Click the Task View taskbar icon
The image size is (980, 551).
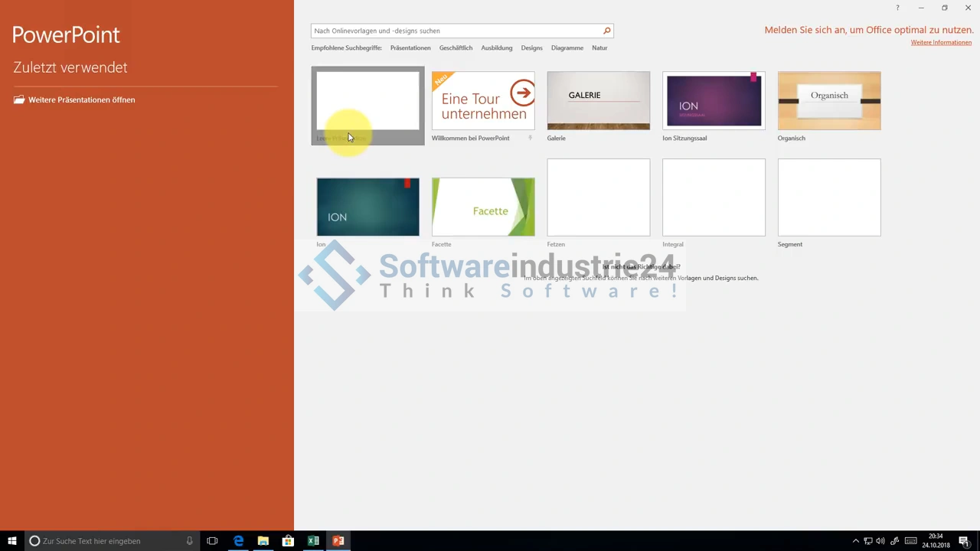(212, 541)
